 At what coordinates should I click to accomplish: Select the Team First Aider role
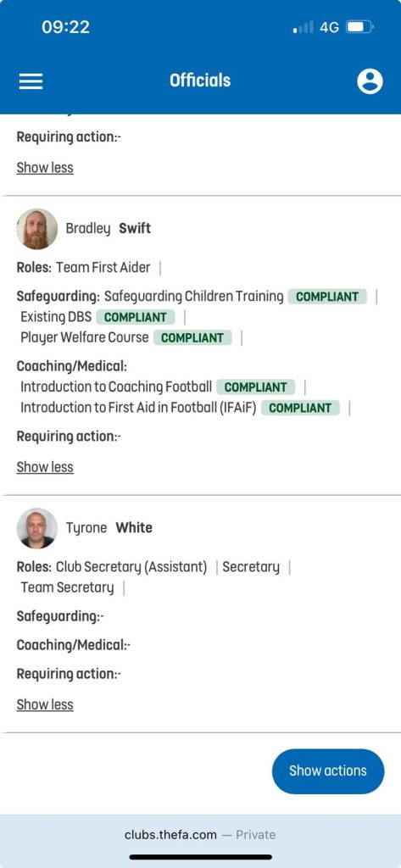coord(103,268)
